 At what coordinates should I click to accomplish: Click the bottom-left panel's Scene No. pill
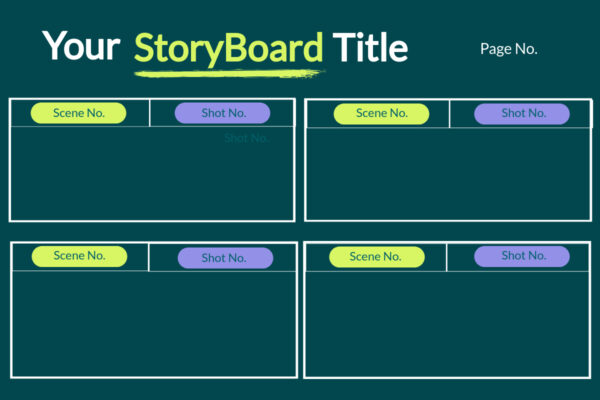point(79,256)
